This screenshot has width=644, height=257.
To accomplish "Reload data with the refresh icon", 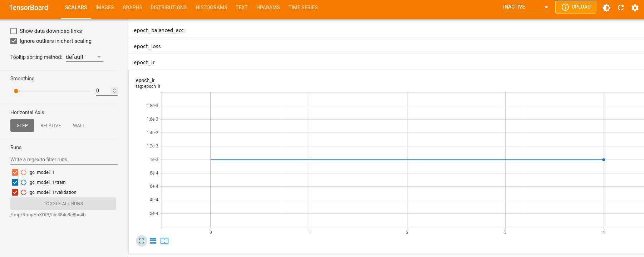I will pyautogui.click(x=621, y=7).
